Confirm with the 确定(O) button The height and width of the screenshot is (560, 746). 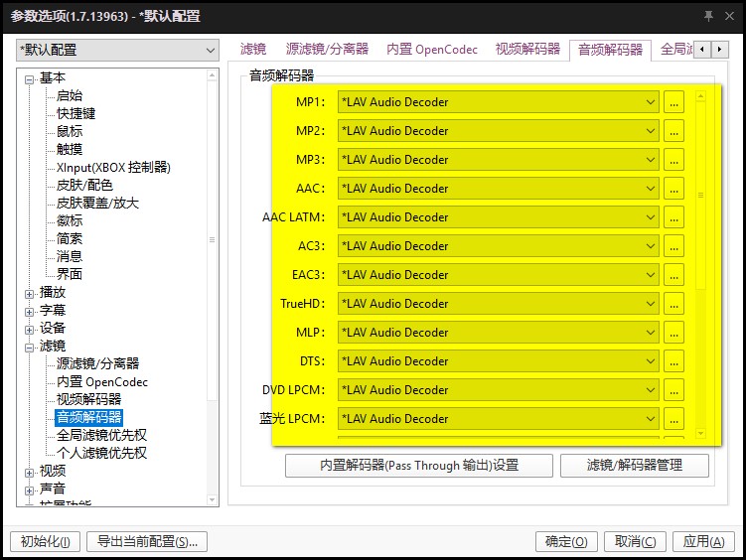[566, 541]
